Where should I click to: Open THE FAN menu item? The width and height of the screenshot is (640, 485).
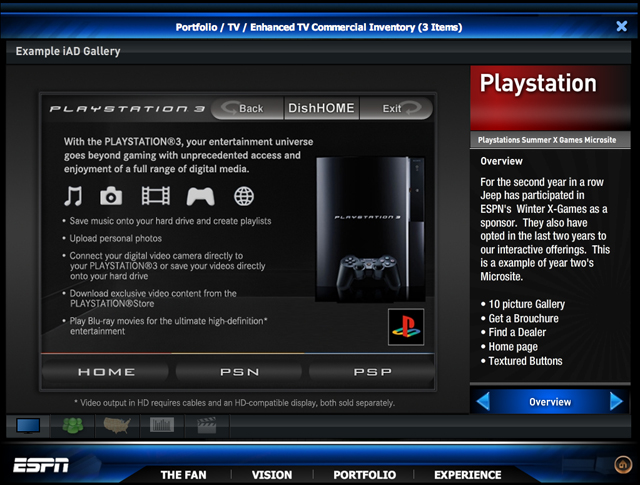click(x=183, y=475)
